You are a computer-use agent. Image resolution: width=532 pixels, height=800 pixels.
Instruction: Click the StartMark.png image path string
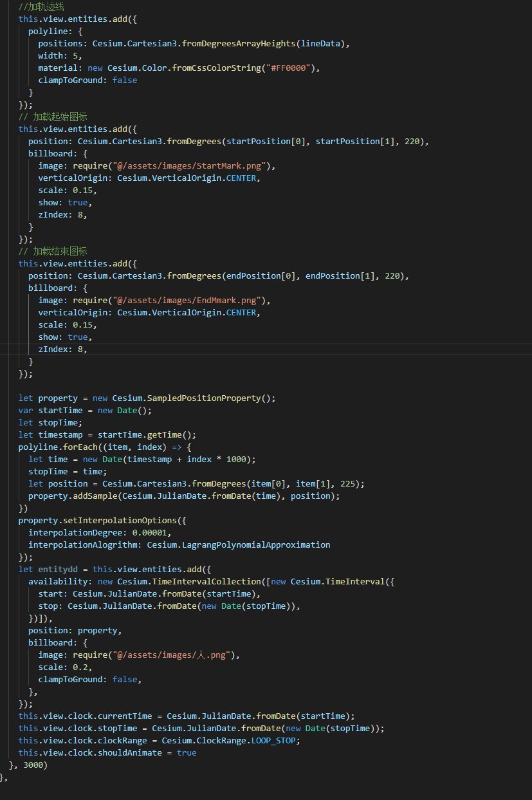point(190,166)
